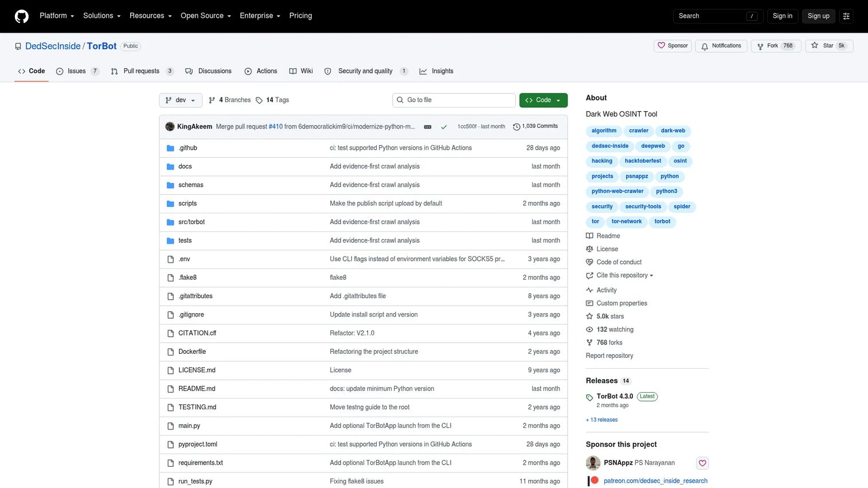Open 5.0k stars link
This screenshot has width=868, height=488.
coord(605,317)
